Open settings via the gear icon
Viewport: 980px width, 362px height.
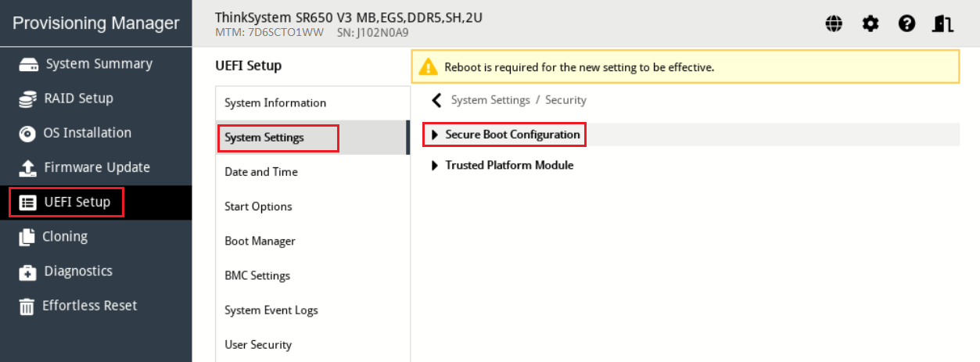(871, 24)
